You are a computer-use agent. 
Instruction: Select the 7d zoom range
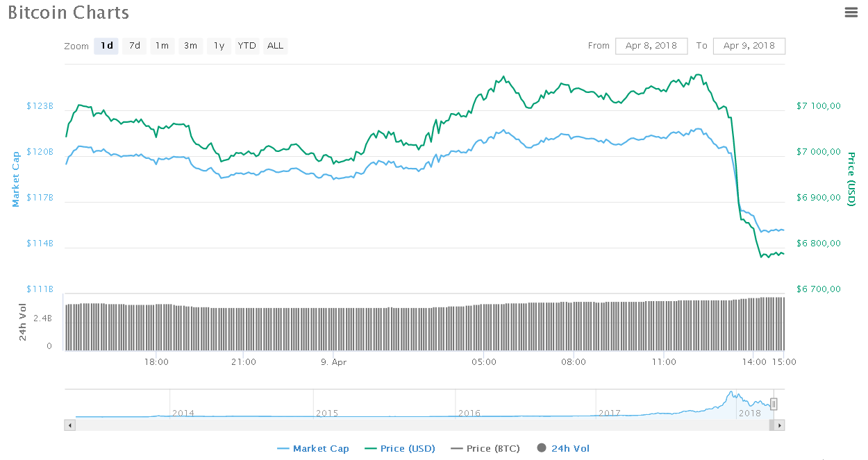[x=135, y=46]
